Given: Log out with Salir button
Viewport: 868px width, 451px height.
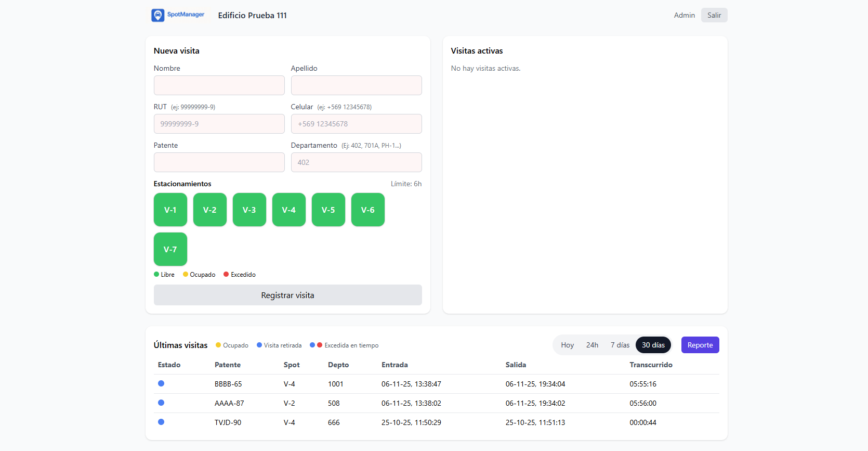Looking at the screenshot, I should [x=714, y=15].
